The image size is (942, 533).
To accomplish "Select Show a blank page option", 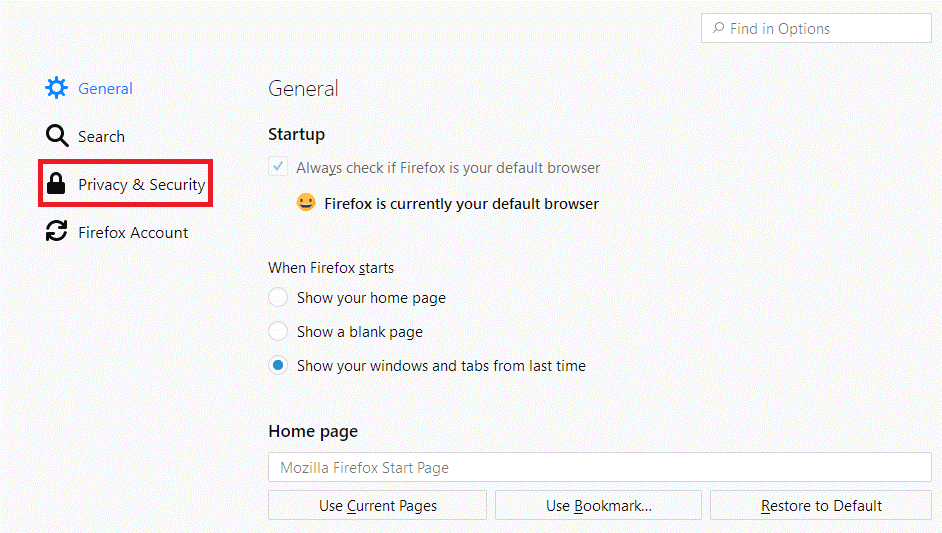I will (278, 332).
